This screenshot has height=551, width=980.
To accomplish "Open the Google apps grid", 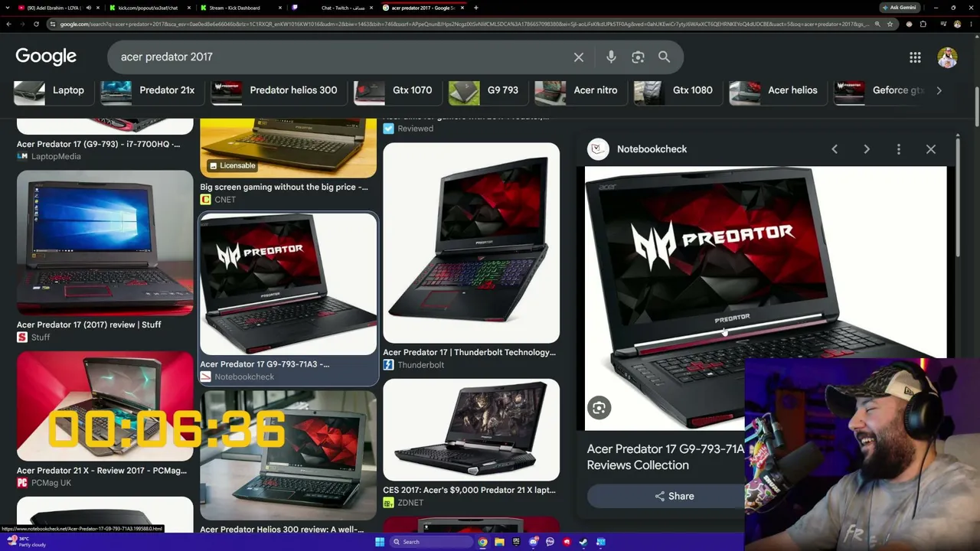I will pos(915,57).
